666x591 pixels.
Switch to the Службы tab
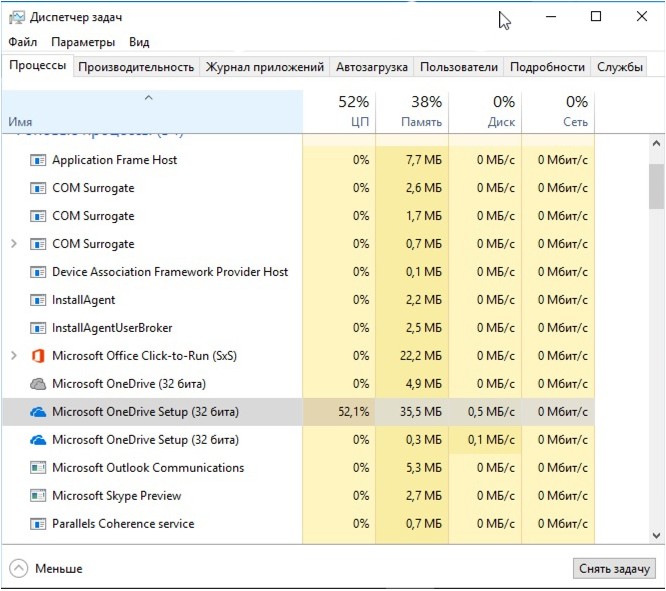[619, 67]
